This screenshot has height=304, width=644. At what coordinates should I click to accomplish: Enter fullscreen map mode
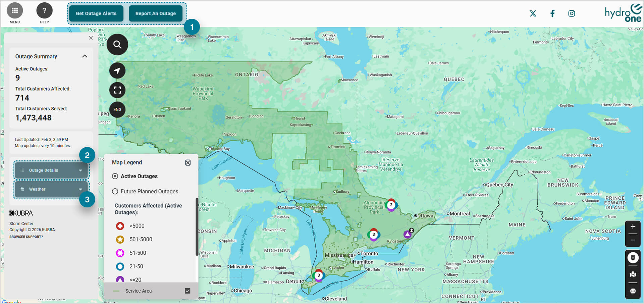(117, 90)
